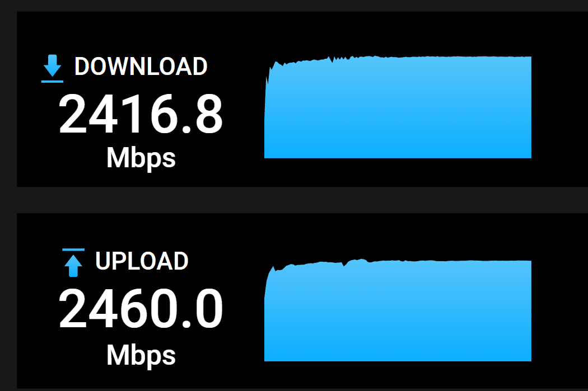Click the far right end of the download graph
The height and width of the screenshot is (391, 588).
529,107
